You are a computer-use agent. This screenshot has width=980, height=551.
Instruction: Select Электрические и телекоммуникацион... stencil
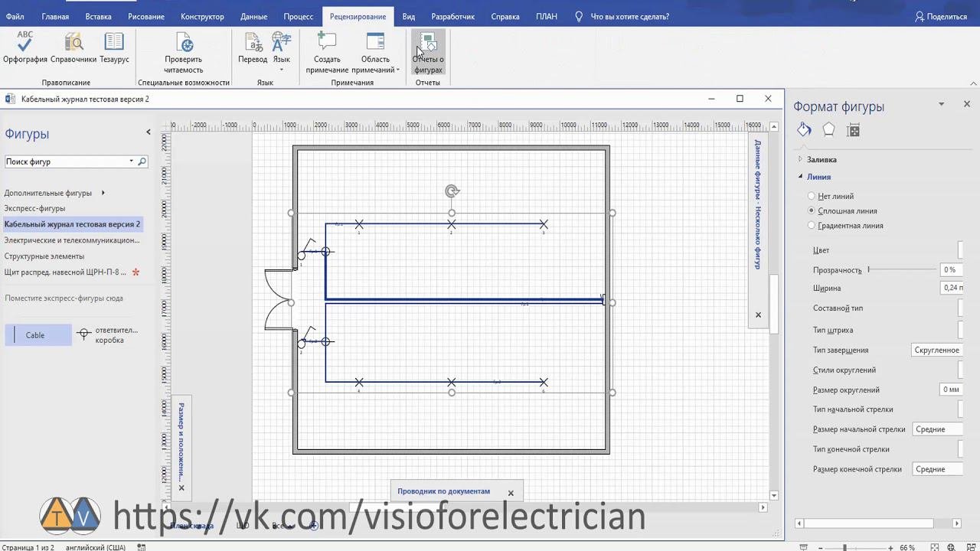(72, 240)
